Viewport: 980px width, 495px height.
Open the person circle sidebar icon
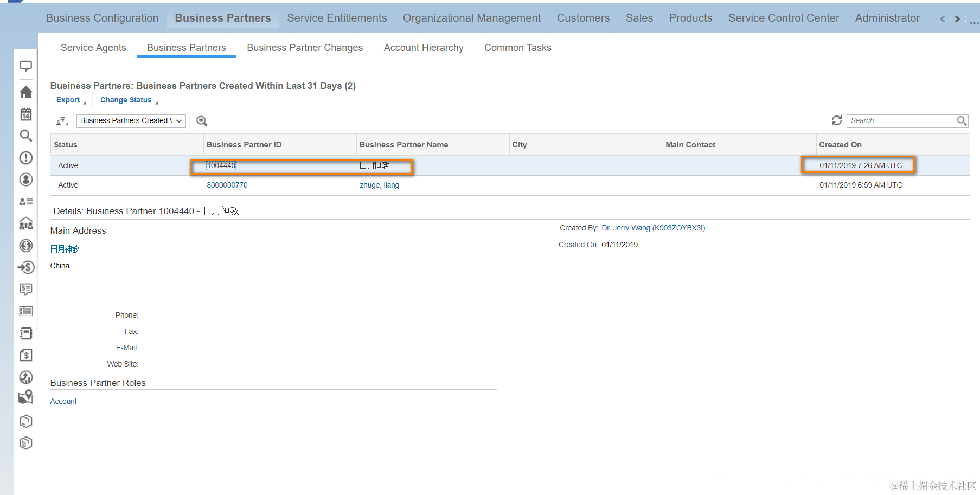coord(25,179)
